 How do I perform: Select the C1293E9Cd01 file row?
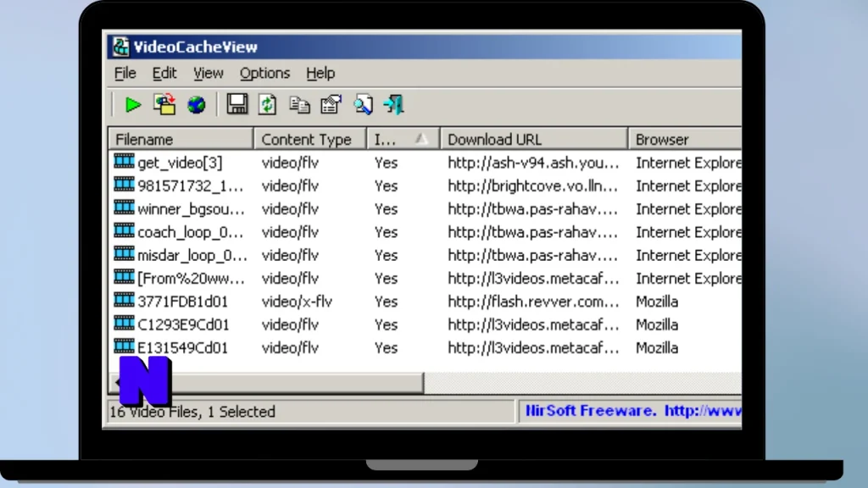426,324
